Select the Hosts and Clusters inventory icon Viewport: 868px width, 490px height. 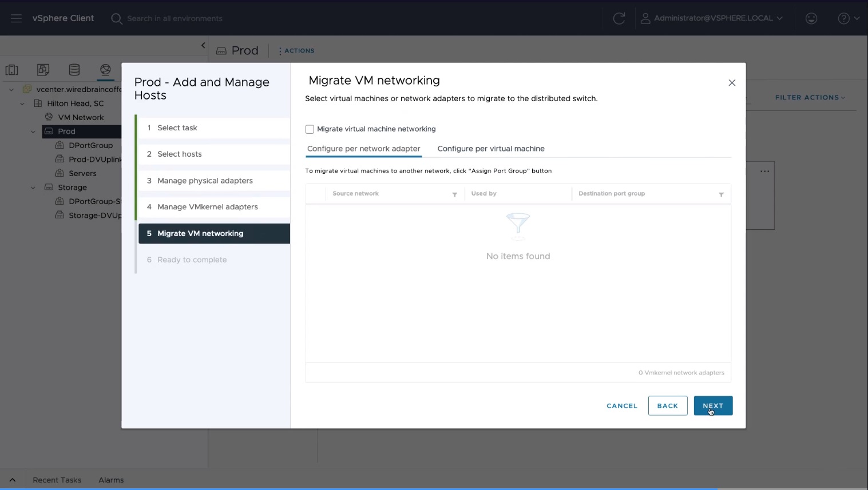[x=12, y=70]
